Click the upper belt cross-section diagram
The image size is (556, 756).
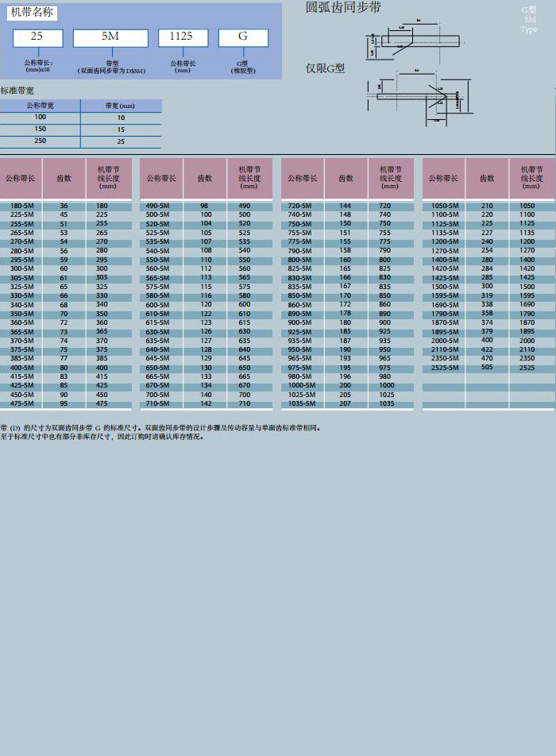tap(415, 40)
